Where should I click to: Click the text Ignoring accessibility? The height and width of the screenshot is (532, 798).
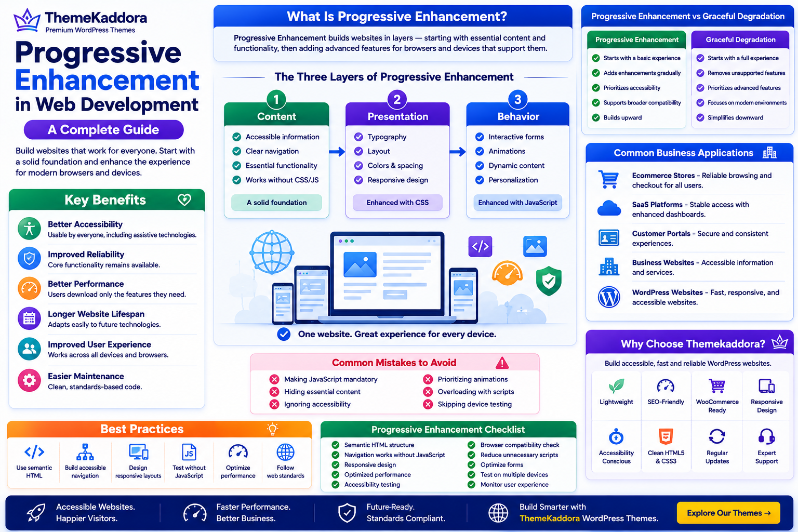click(x=317, y=404)
